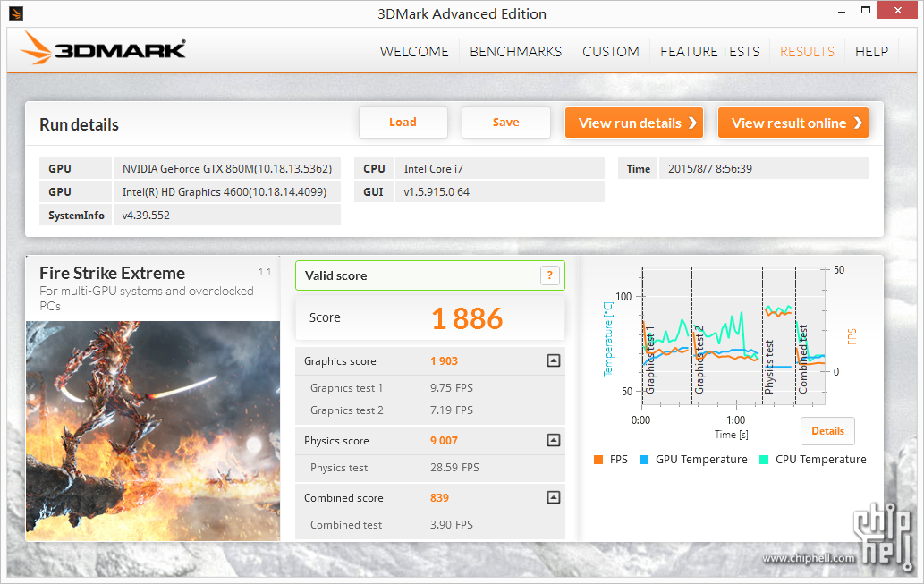
Task: Open the valid score help question mark
Action: pos(550,275)
